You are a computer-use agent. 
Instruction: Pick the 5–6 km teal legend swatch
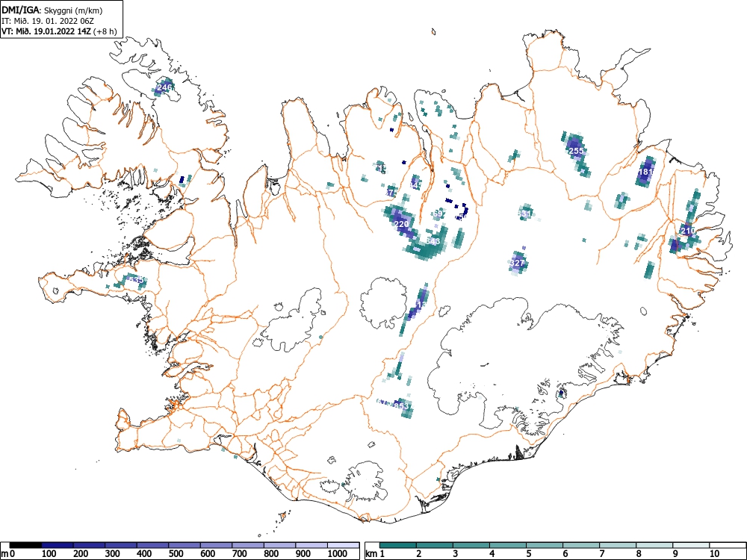545,545
